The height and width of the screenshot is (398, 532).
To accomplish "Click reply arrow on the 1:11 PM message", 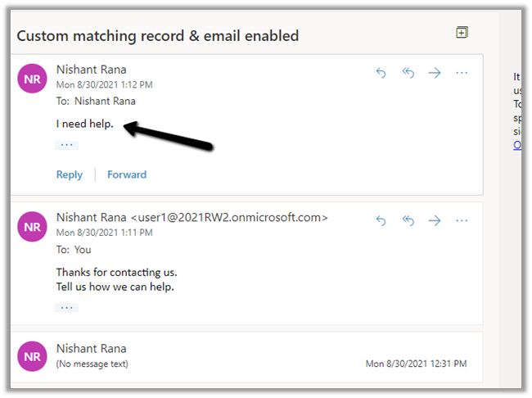I will click(x=381, y=220).
